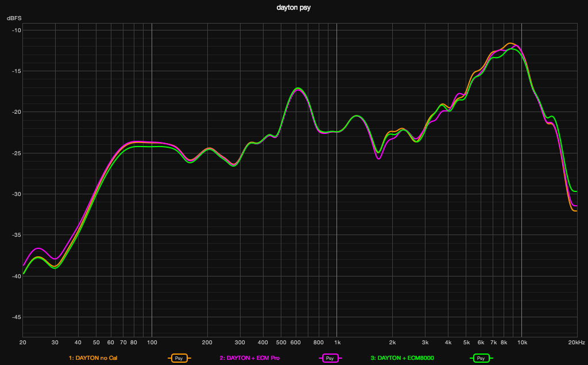588x365 pixels.
Task: Click the 2k frequency axis label
Action: click(x=393, y=343)
